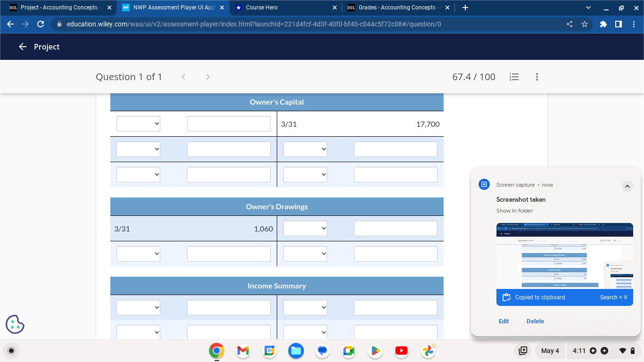Launch YouTube from the shelf

click(x=401, y=351)
